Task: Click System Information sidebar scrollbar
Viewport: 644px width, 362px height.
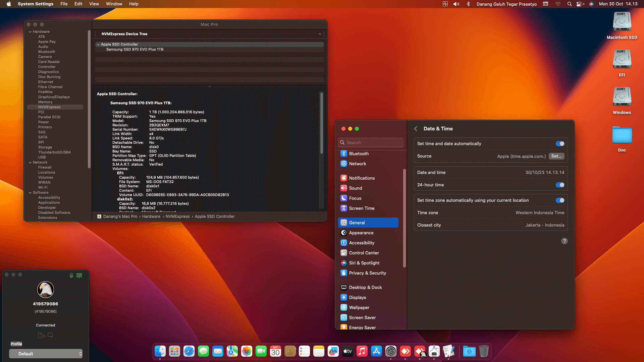Action: click(x=89, y=99)
